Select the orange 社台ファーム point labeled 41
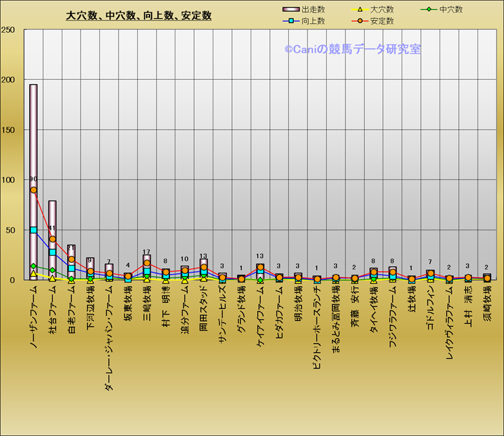 coord(52,239)
